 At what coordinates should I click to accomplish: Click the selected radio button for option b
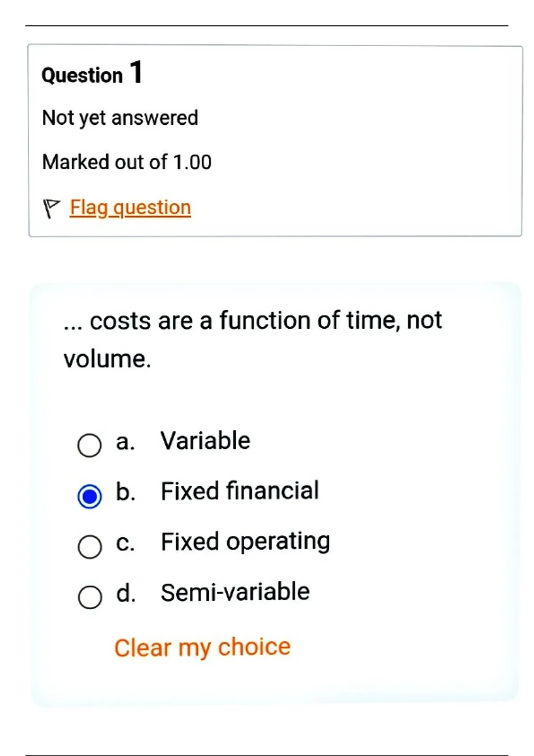(89, 496)
